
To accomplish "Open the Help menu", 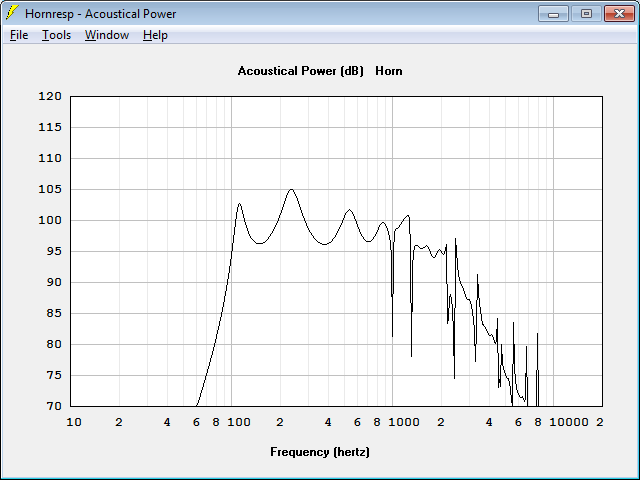I will pyautogui.click(x=155, y=35).
